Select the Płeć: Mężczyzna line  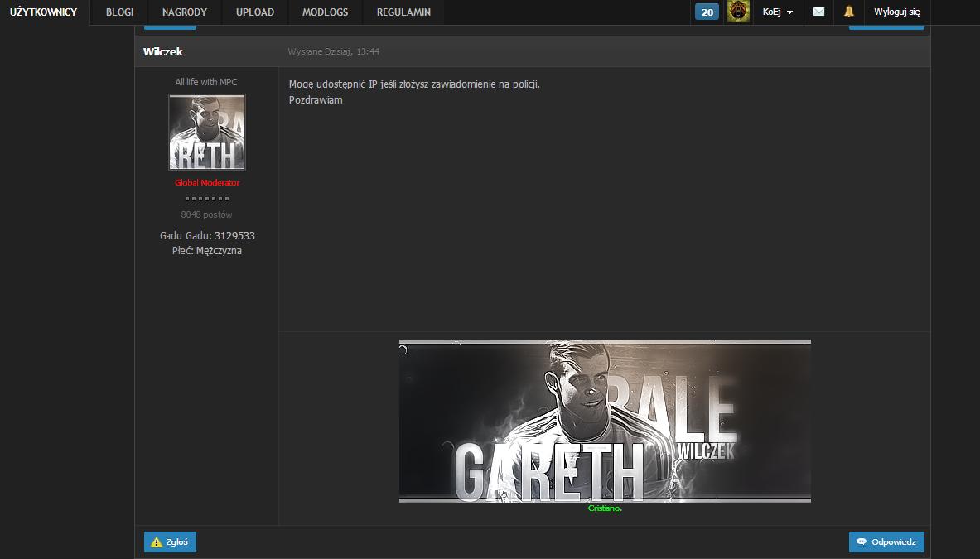(207, 250)
